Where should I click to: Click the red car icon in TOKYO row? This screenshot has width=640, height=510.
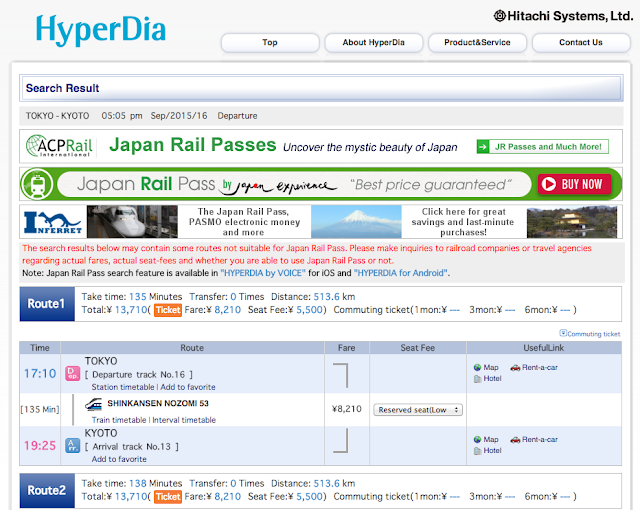coord(515,368)
